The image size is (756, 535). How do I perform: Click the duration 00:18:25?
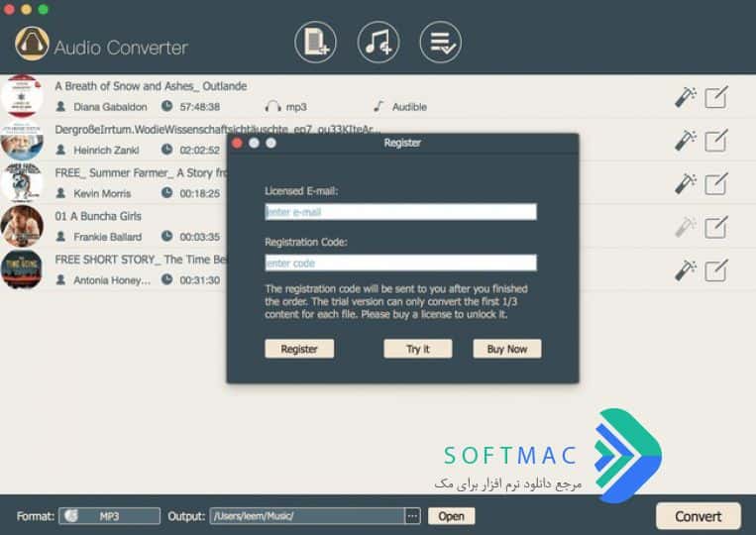point(199,194)
